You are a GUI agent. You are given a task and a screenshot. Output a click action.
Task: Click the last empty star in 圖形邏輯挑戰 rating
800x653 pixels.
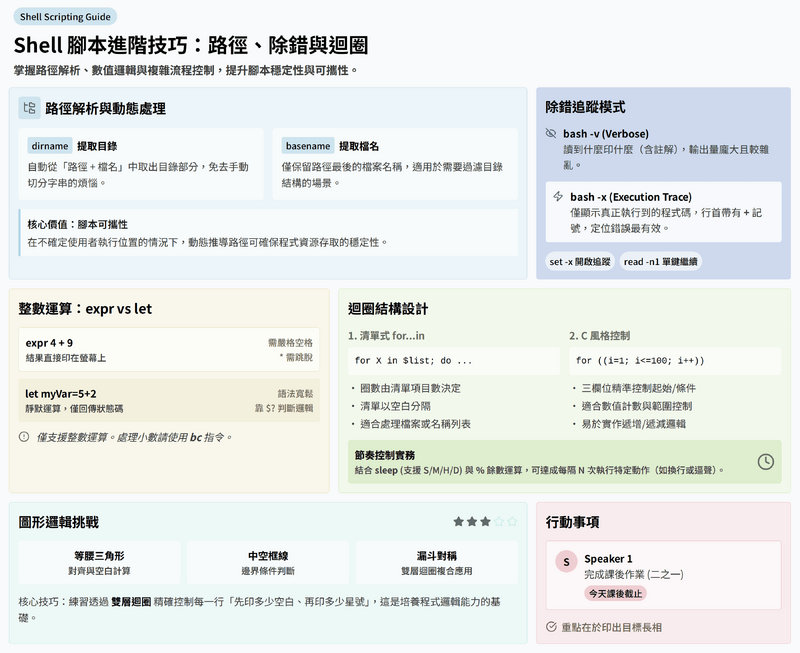tap(513, 521)
